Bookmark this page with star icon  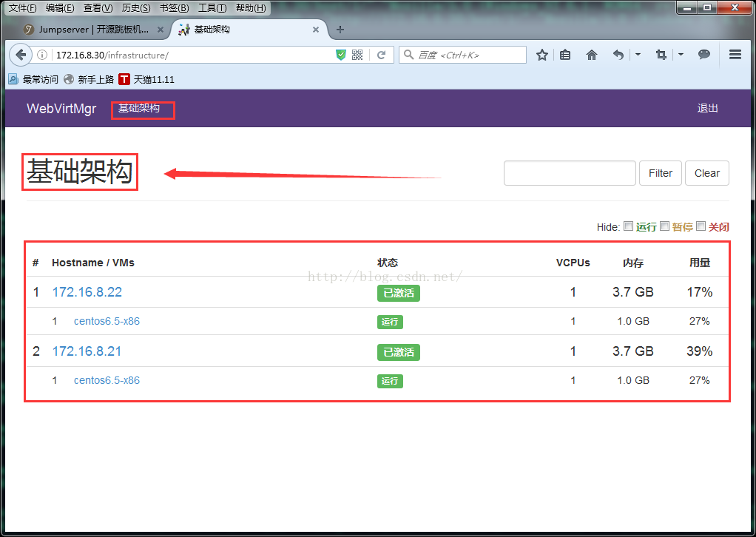point(542,55)
